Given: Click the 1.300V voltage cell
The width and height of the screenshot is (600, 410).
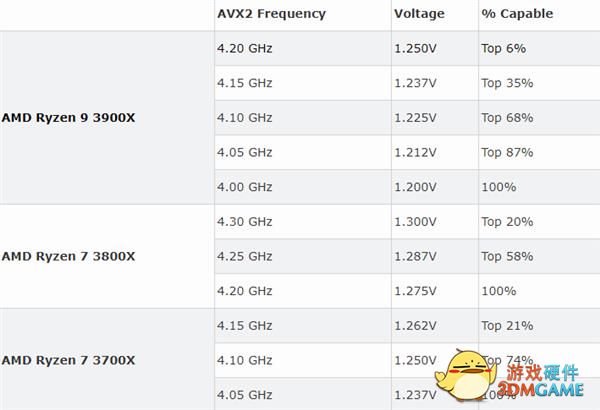Looking at the screenshot, I should coord(415,222).
